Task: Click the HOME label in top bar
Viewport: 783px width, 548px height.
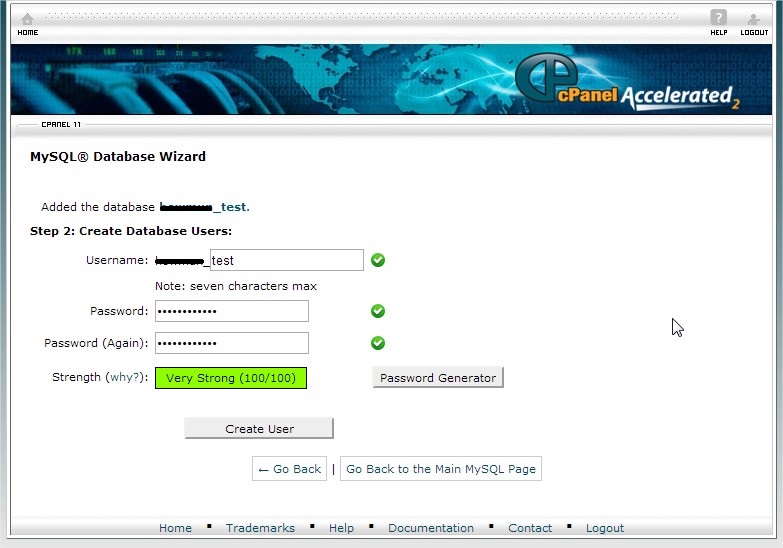Action: pyautogui.click(x=27, y=32)
